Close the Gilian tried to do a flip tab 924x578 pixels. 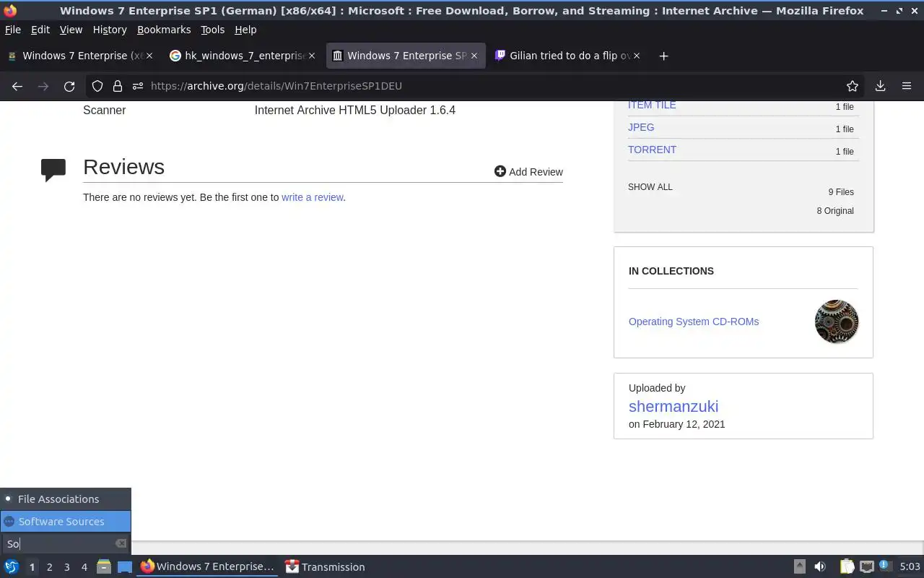[636, 56]
